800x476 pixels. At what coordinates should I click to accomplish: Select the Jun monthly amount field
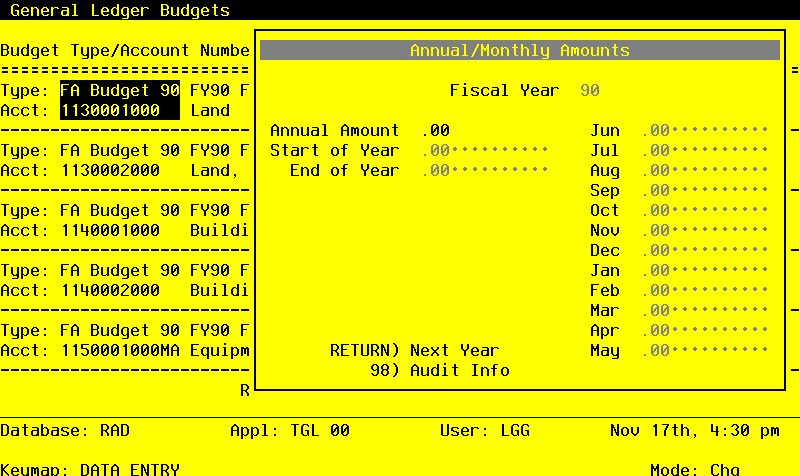point(705,130)
